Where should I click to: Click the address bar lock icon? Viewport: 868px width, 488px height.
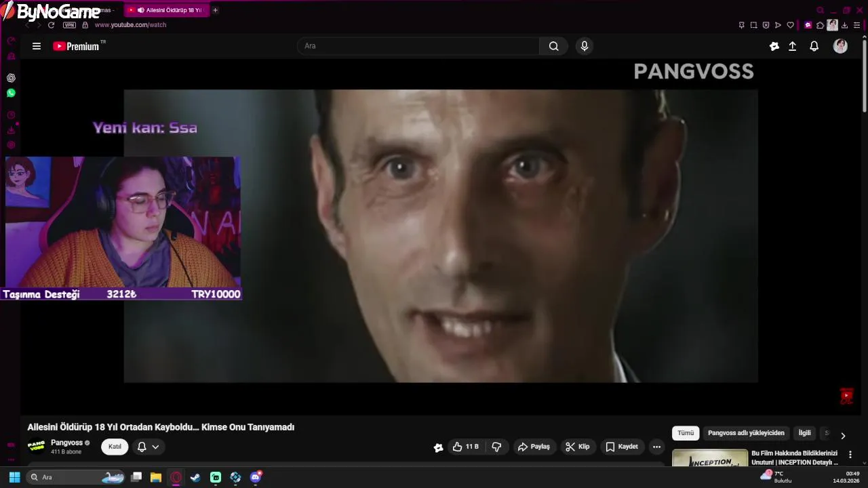85,25
